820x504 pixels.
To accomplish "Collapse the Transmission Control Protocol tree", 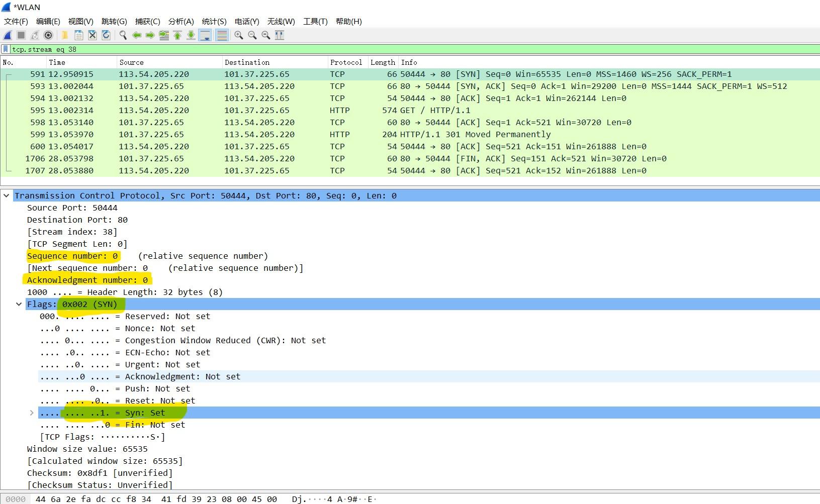I will tap(7, 195).
